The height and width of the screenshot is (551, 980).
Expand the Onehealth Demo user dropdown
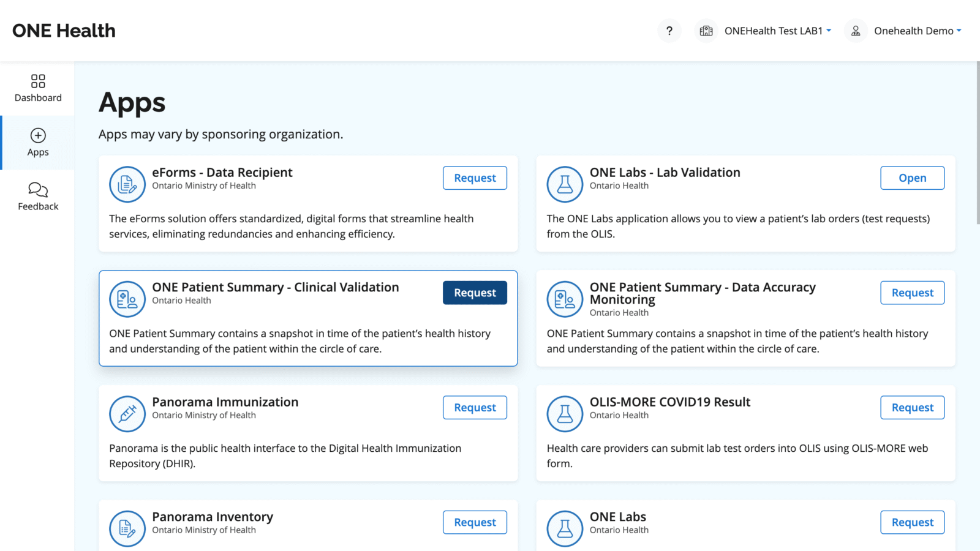pyautogui.click(x=918, y=31)
